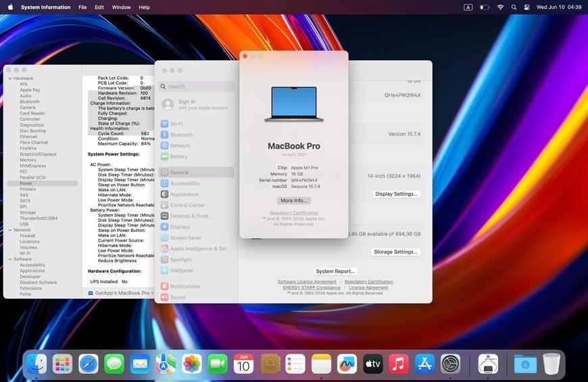The height and width of the screenshot is (382, 588).
Task: Click Date and time in menu bar
Action: [x=559, y=7]
